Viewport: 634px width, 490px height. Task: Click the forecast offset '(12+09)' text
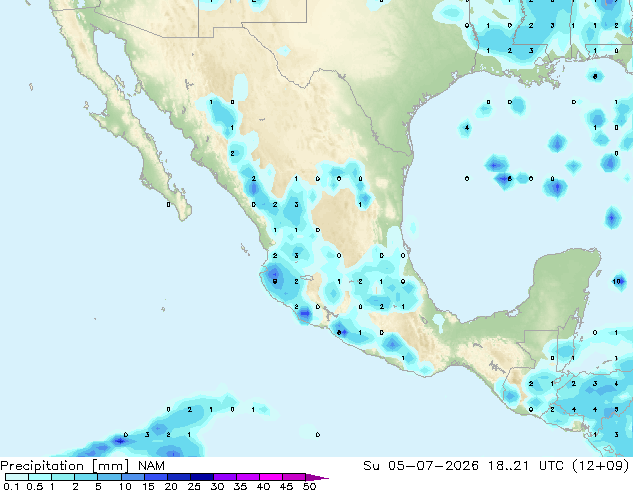coord(601,466)
